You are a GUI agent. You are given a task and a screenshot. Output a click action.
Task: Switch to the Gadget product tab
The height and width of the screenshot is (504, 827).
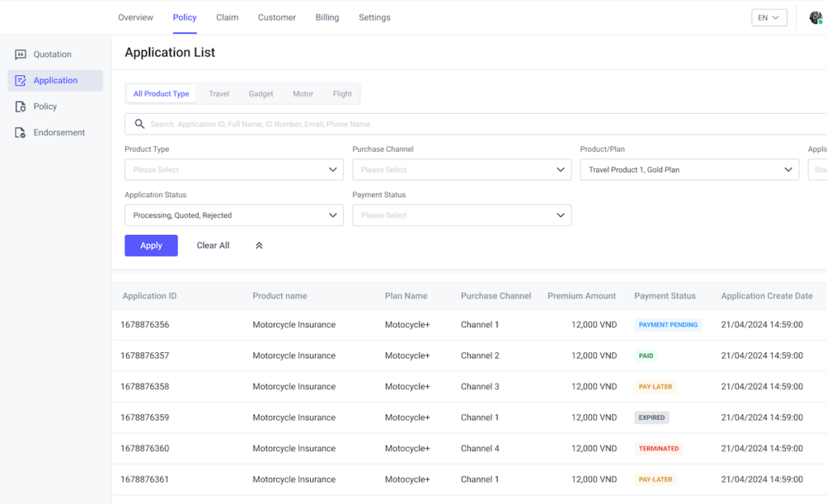[x=261, y=94]
